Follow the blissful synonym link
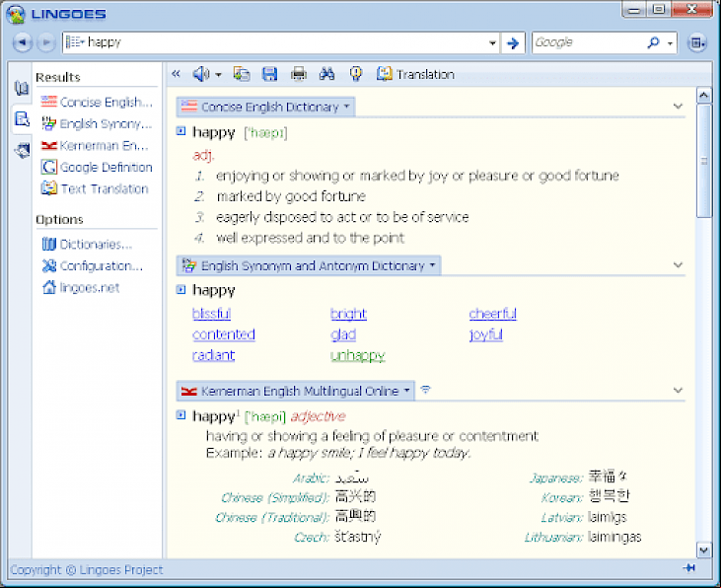721x588 pixels. pos(211,314)
